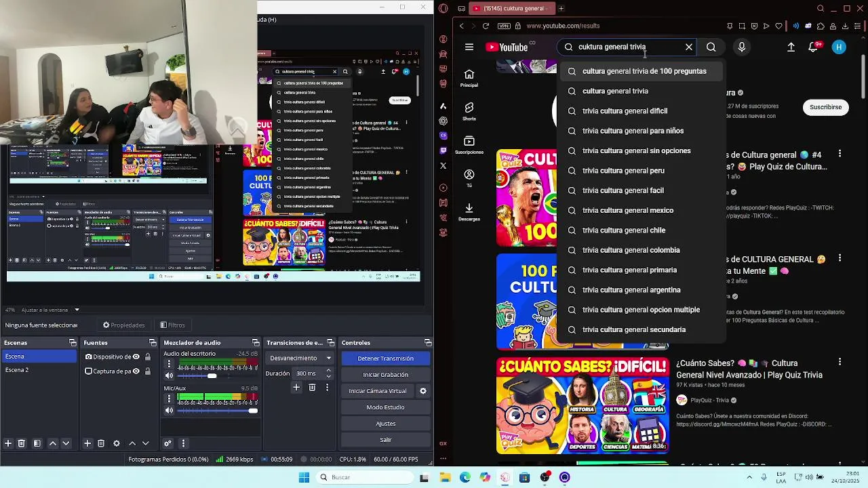Open preview scaling Ajustar a la ventana dropdown
868x488 pixels.
[x=51, y=310]
